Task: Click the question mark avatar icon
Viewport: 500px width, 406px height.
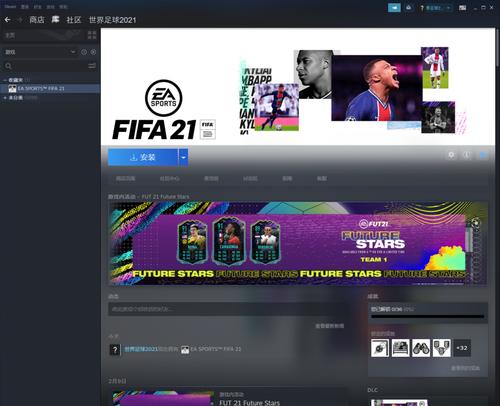Action: (115, 350)
